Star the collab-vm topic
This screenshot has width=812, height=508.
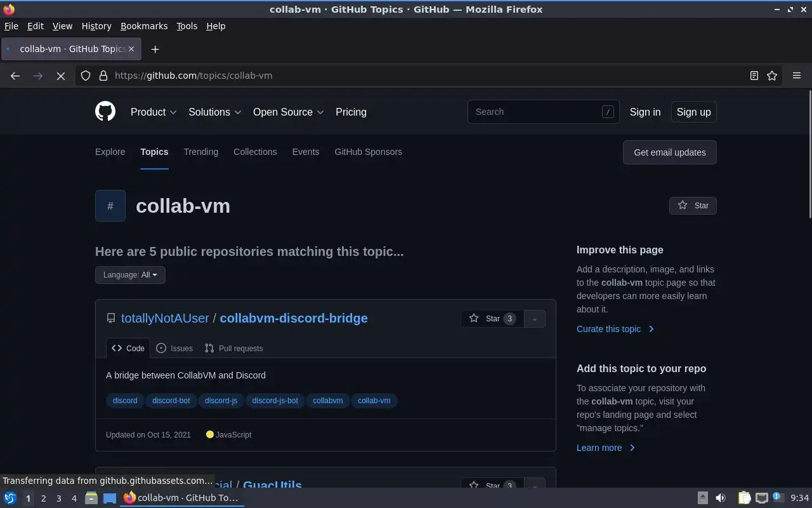click(x=693, y=206)
